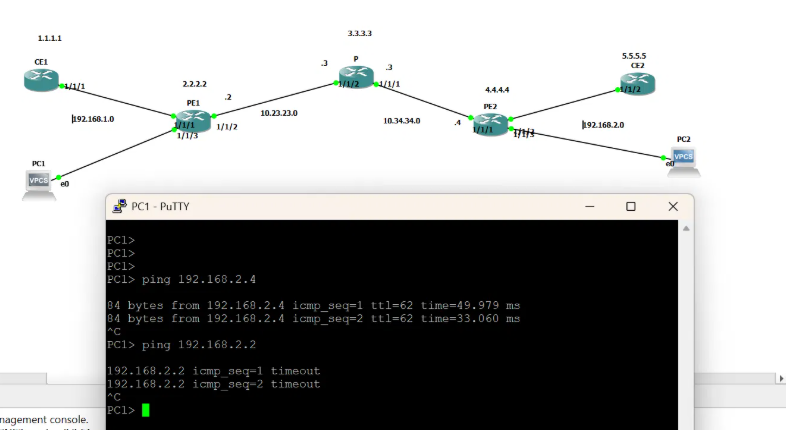Close the PC1 PuTTY window
Viewport: 786px width, 430px height.
[x=673, y=206]
